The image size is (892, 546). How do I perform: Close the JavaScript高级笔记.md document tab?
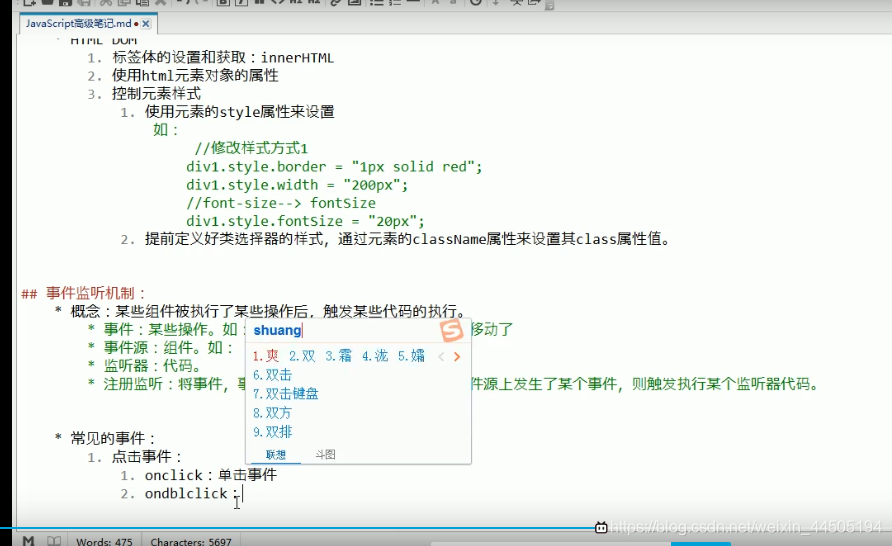(x=146, y=23)
